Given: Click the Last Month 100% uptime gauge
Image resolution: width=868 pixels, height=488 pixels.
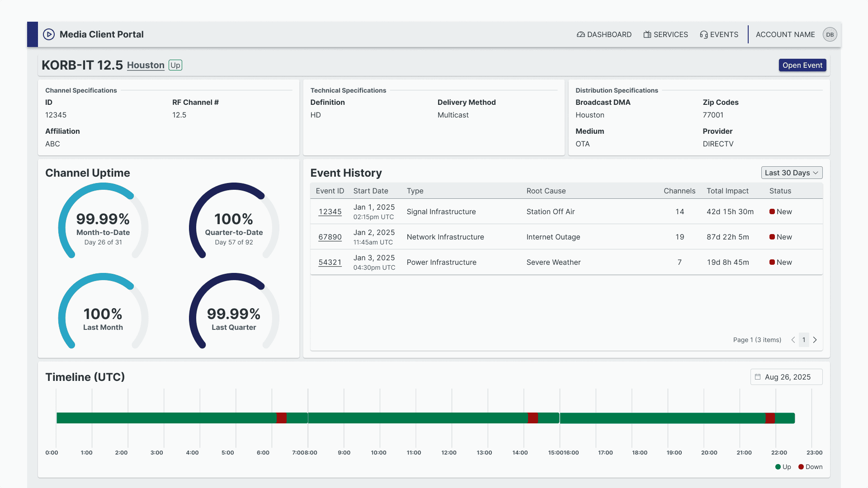Looking at the screenshot, I should (x=103, y=312).
